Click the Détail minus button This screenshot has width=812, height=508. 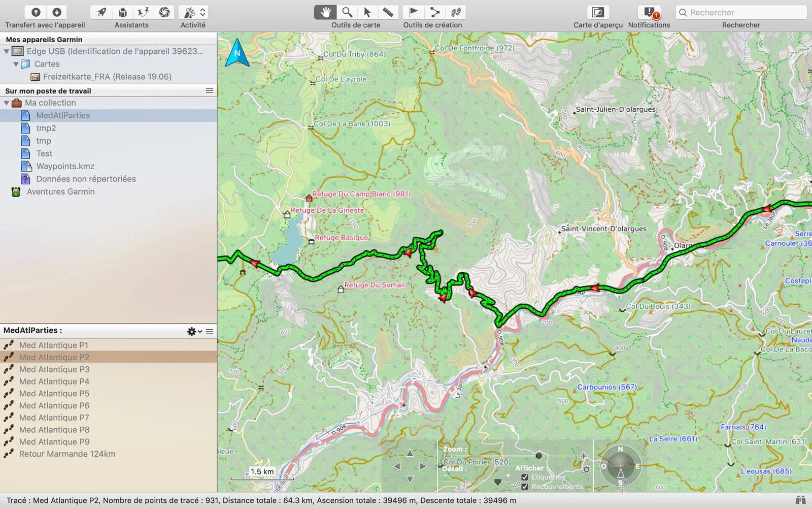click(x=446, y=475)
